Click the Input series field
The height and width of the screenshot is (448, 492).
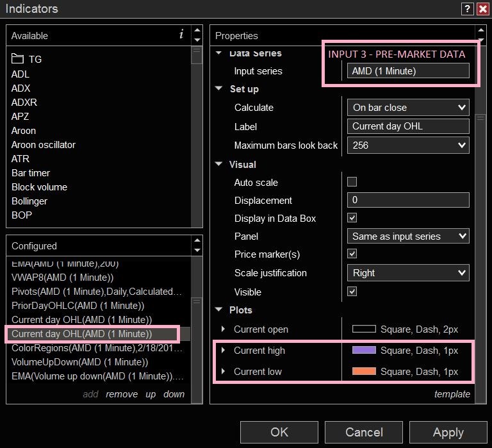pyautogui.click(x=408, y=71)
